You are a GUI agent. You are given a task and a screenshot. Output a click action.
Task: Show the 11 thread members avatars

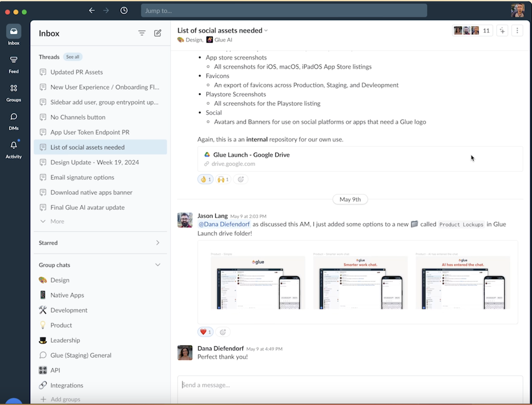[x=472, y=30]
